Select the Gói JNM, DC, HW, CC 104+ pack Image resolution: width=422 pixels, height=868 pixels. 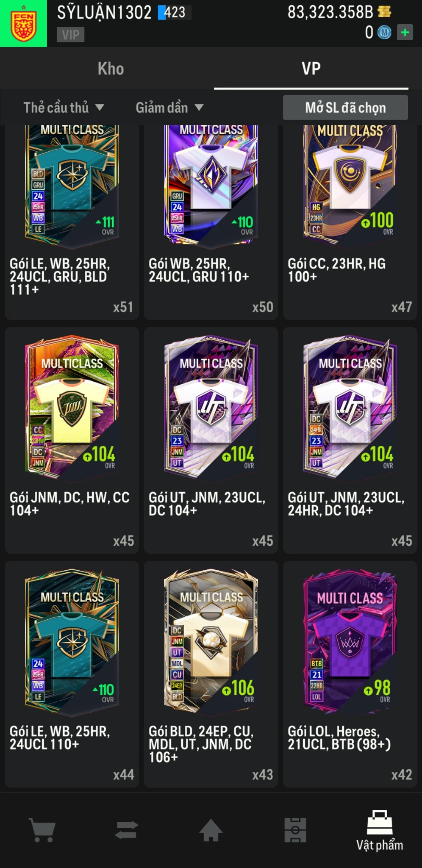coord(72,440)
